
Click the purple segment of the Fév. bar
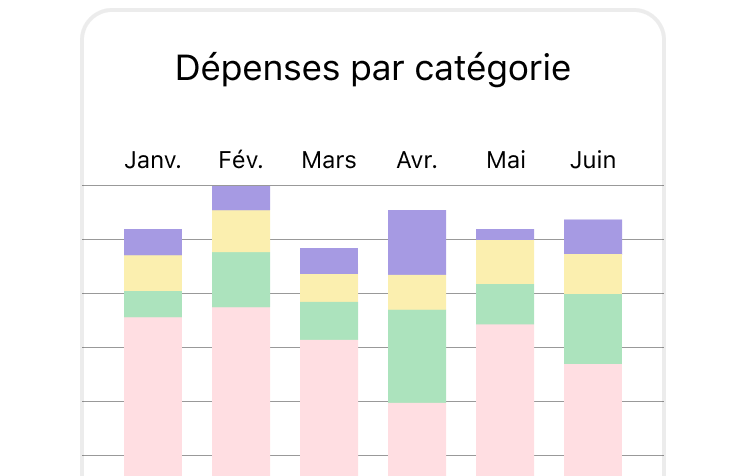click(x=241, y=198)
